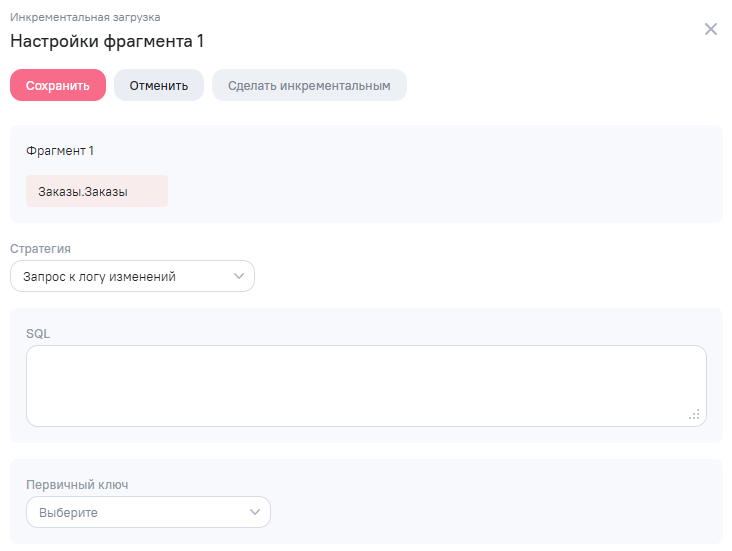Click the Настройки фрагмента 1 title
The width and height of the screenshot is (732, 551).
tap(107, 41)
